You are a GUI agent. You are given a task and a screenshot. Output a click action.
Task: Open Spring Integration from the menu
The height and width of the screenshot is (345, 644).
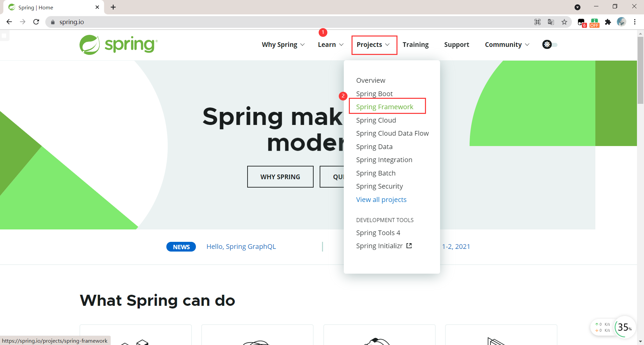pyautogui.click(x=384, y=160)
